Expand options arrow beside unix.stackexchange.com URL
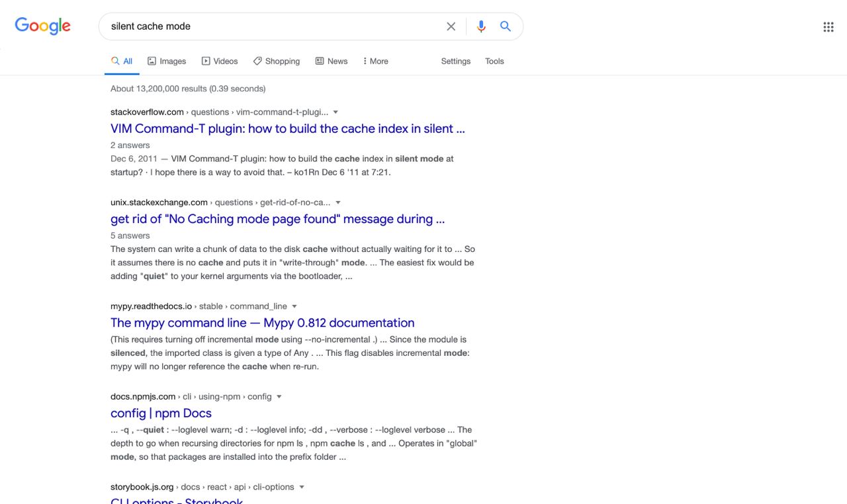Viewport: 847px width, 504px height. (x=338, y=202)
